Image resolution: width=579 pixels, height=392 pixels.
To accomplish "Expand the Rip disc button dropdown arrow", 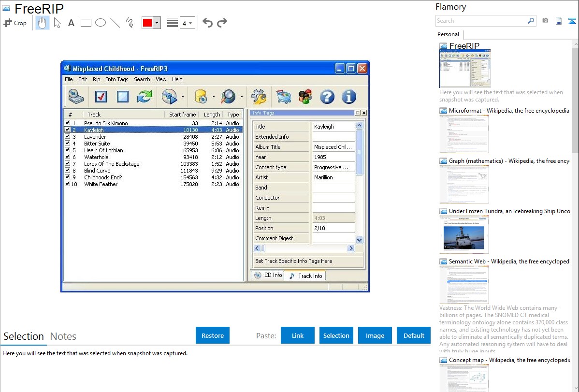I will pos(183,97).
